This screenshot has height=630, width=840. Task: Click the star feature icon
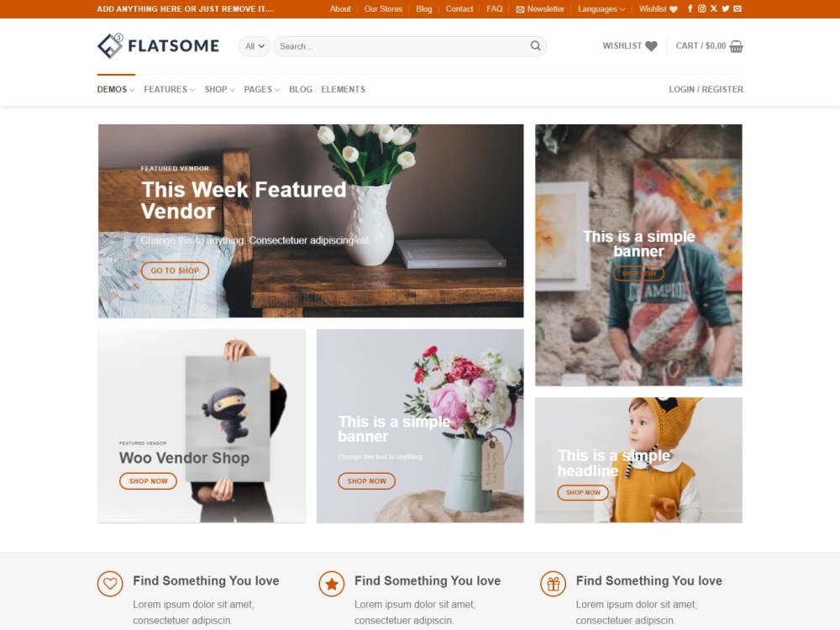click(x=332, y=584)
